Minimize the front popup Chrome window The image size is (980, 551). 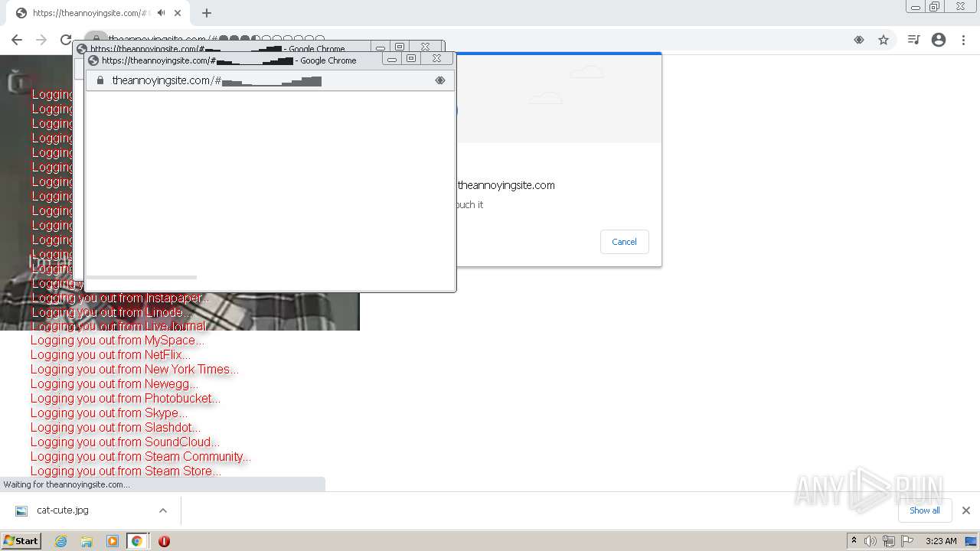tap(392, 59)
